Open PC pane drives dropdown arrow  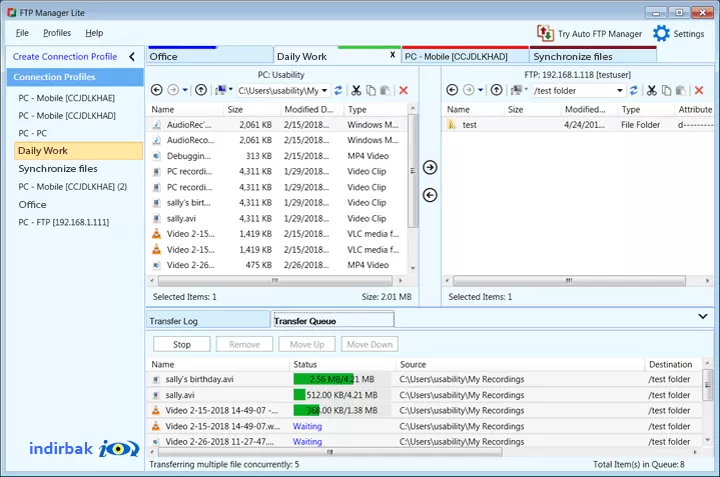pos(231,90)
